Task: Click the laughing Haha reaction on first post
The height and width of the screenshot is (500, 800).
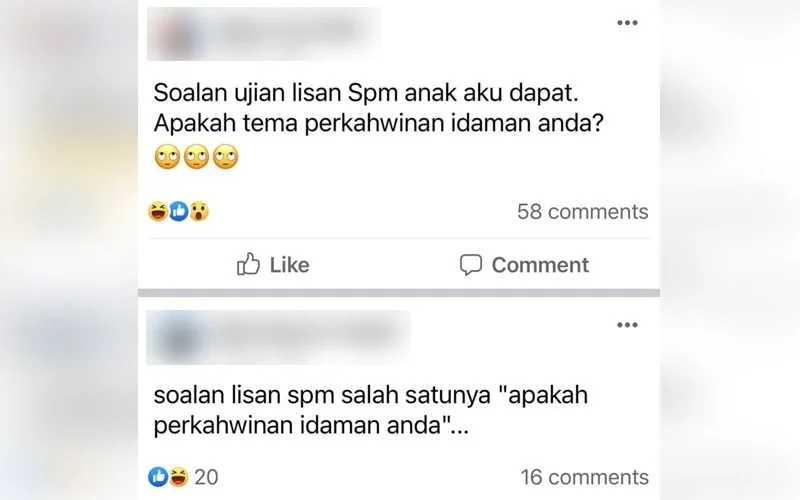Action: tap(158, 211)
